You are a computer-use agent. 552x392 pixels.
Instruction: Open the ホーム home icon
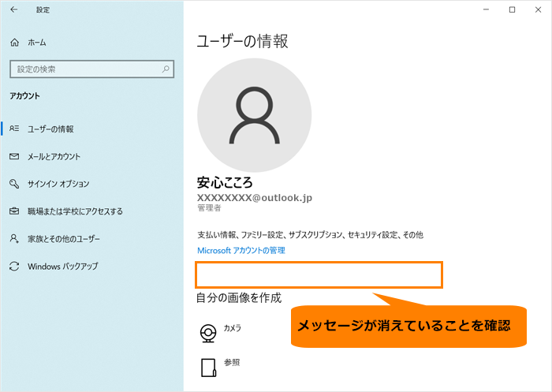(14, 43)
